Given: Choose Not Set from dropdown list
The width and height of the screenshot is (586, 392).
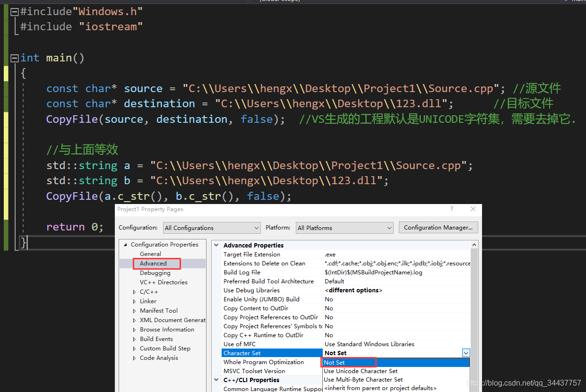Looking at the screenshot, I should [x=396, y=362].
